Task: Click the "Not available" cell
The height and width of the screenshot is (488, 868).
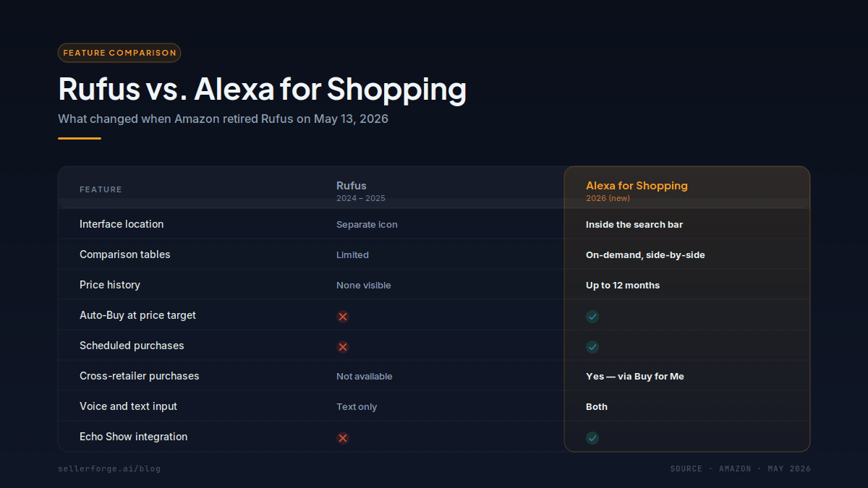Action: pyautogui.click(x=364, y=377)
